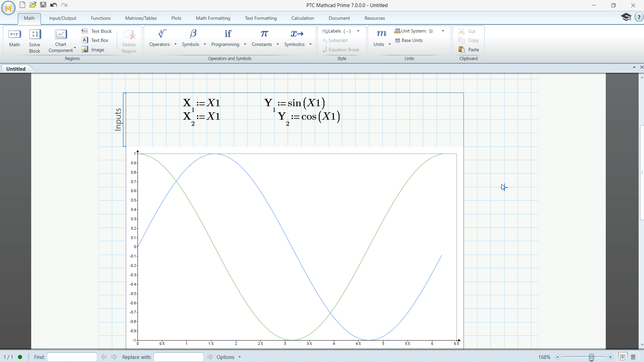Screen dimensions: 644x362
Task: Click the Replace with input field
Action: (178, 357)
